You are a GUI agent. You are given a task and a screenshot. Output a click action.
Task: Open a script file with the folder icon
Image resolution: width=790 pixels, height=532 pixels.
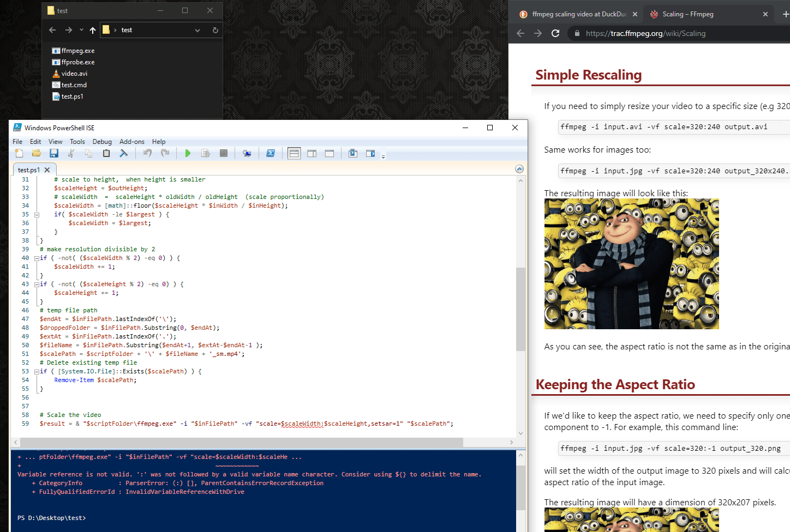[36, 154]
